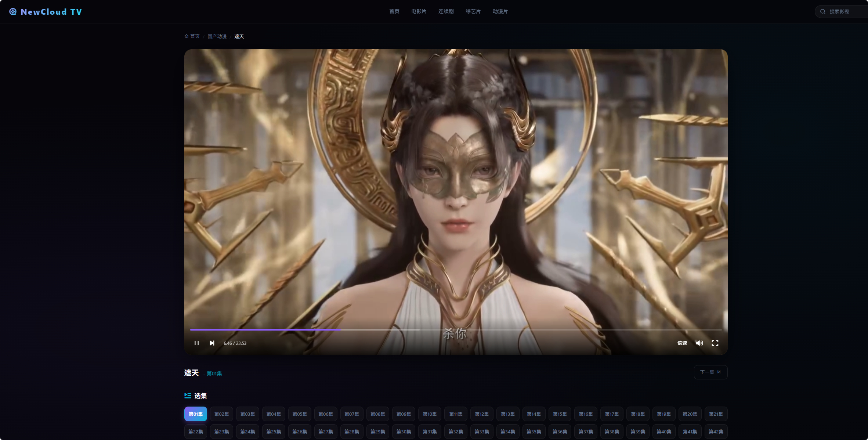Image resolution: width=868 pixels, height=440 pixels.
Task: Select episode 第20集
Action: click(x=690, y=414)
